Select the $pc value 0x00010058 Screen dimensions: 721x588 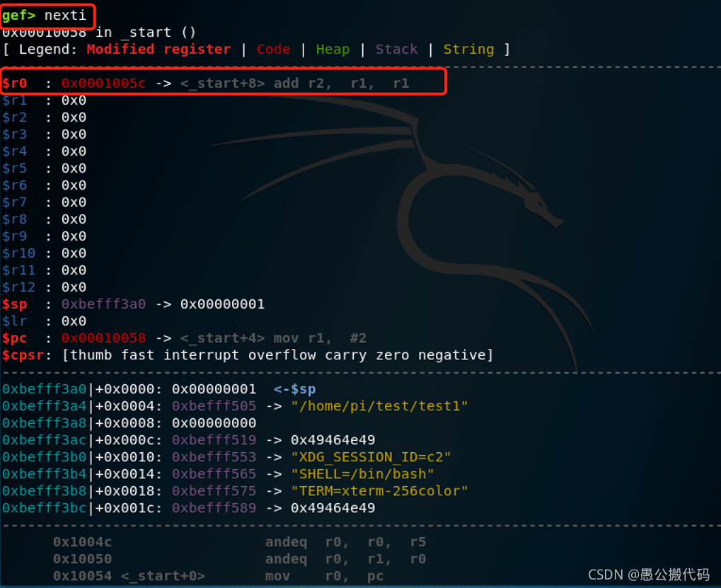(103, 338)
